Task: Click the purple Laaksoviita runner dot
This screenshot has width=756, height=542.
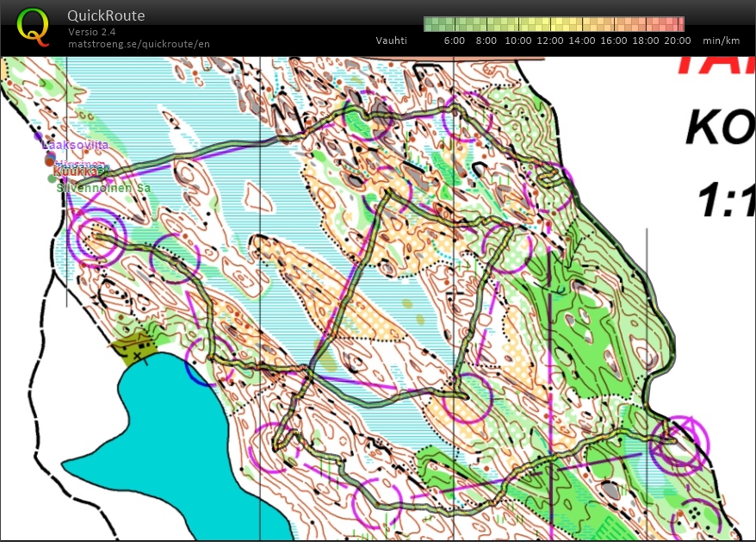Action: point(37,136)
